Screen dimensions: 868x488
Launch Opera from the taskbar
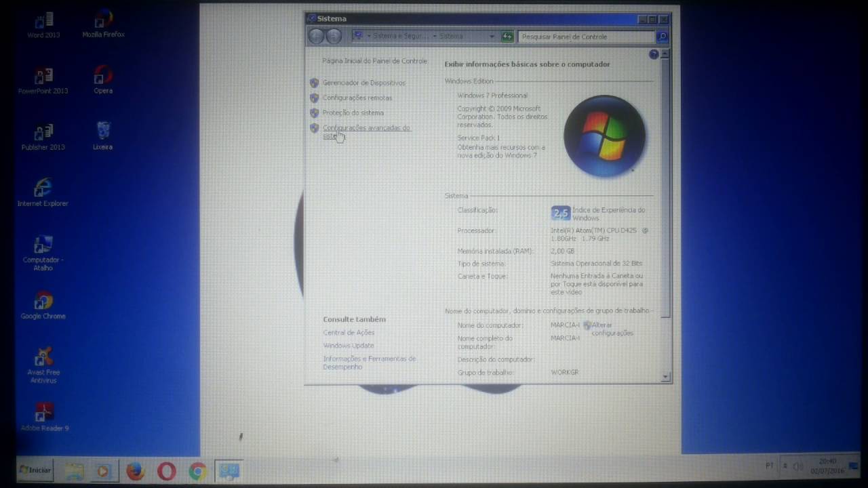click(167, 470)
